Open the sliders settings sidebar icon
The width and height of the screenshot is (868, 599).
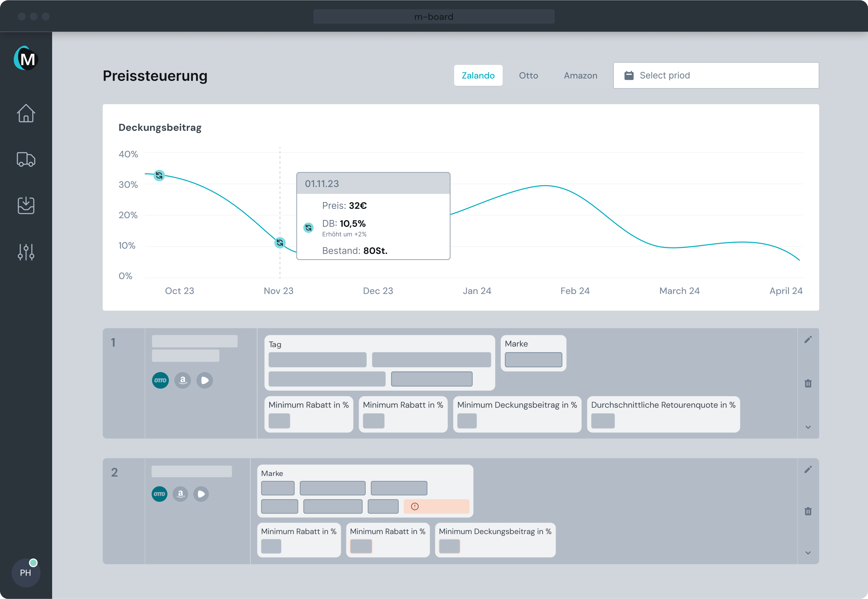[x=26, y=252]
